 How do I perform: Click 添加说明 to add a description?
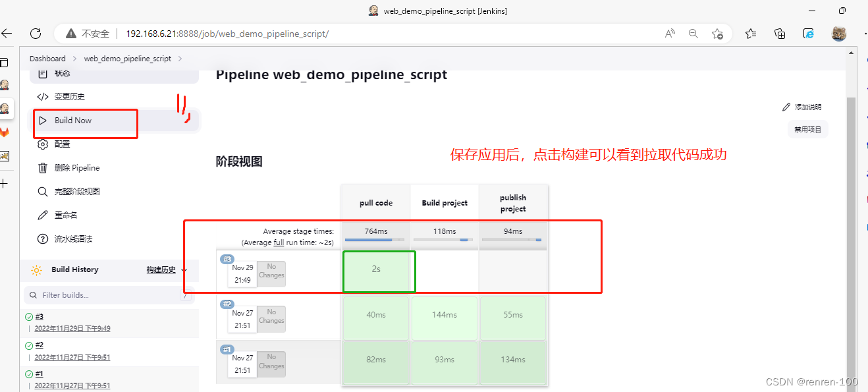[802, 107]
